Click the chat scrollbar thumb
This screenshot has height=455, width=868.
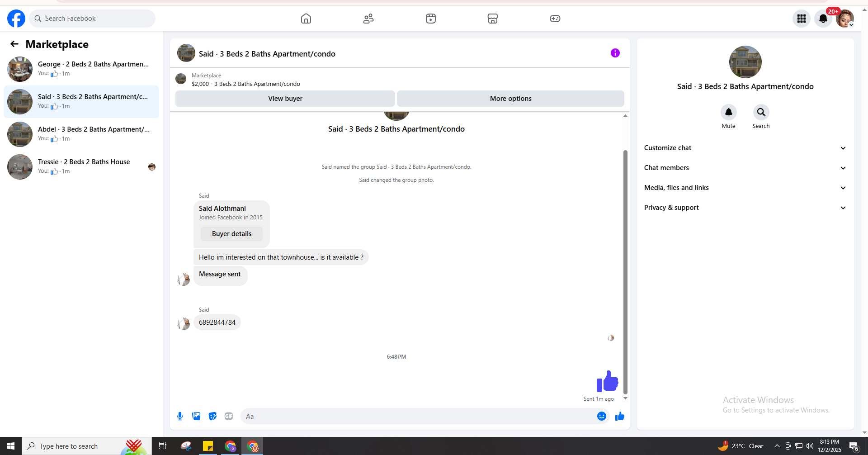(625, 272)
